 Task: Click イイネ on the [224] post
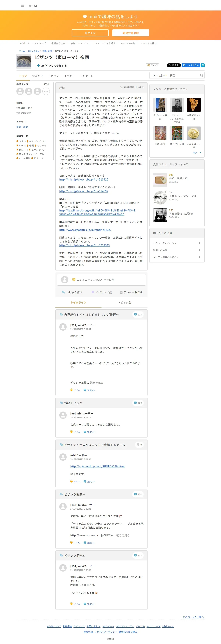(76, 390)
